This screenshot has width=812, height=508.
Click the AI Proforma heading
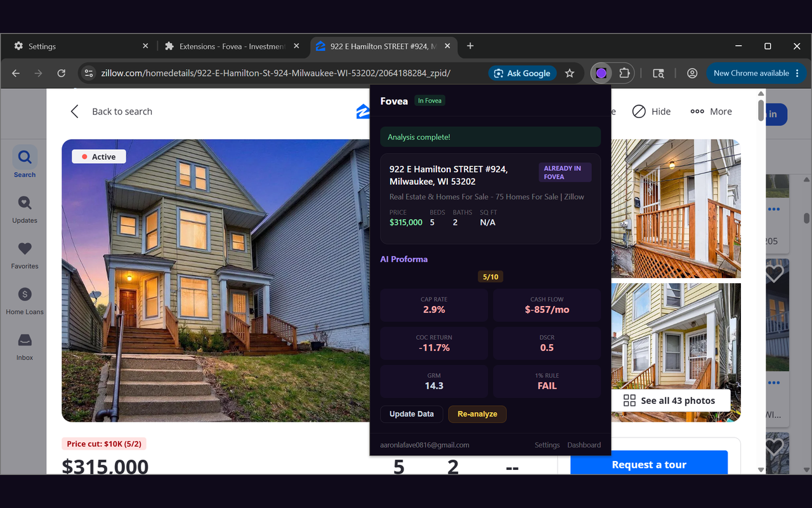pos(404,259)
